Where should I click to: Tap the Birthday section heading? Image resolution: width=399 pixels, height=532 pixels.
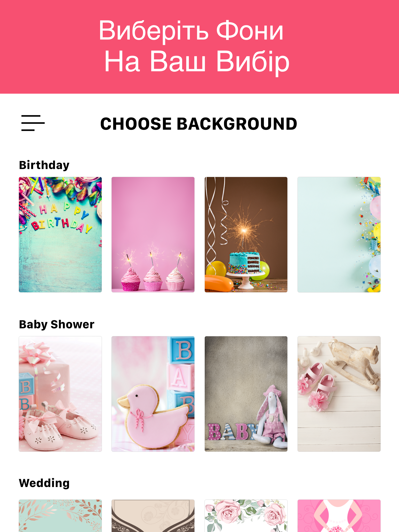pyautogui.click(x=44, y=165)
